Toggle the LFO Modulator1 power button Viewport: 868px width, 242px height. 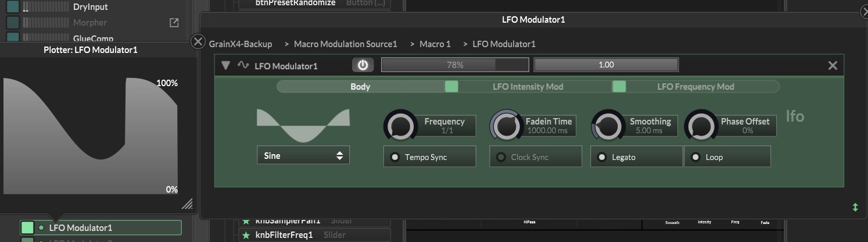(363, 65)
